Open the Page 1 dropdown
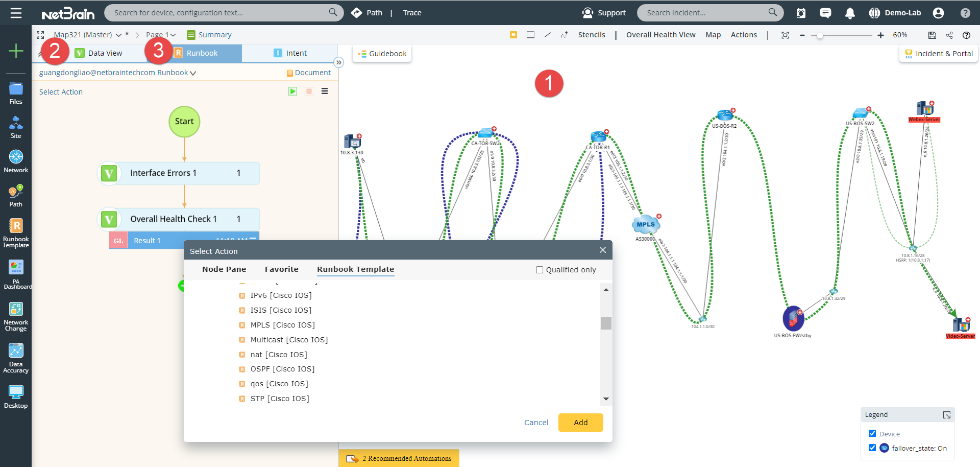 click(x=173, y=34)
